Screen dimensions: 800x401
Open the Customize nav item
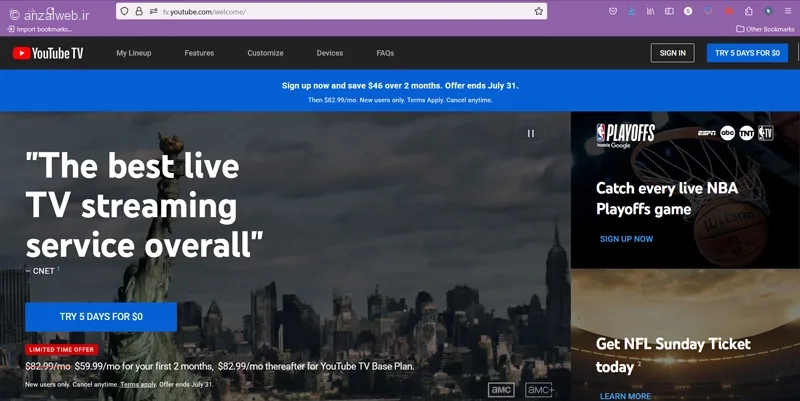tap(265, 53)
